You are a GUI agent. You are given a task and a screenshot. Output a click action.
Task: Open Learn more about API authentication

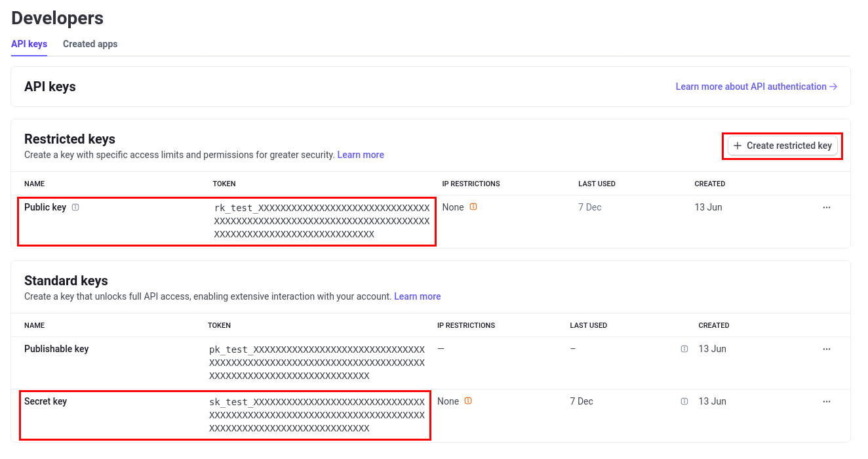750,86
